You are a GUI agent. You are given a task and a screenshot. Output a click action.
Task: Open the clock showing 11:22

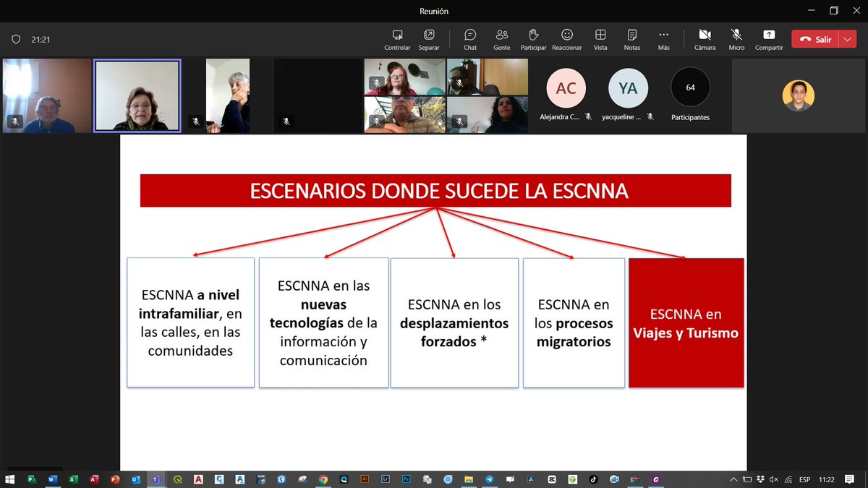pos(827,479)
